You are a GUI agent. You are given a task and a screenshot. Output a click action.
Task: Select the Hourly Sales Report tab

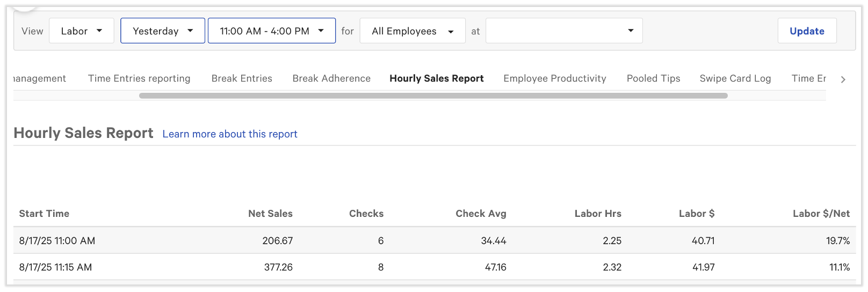[436, 78]
